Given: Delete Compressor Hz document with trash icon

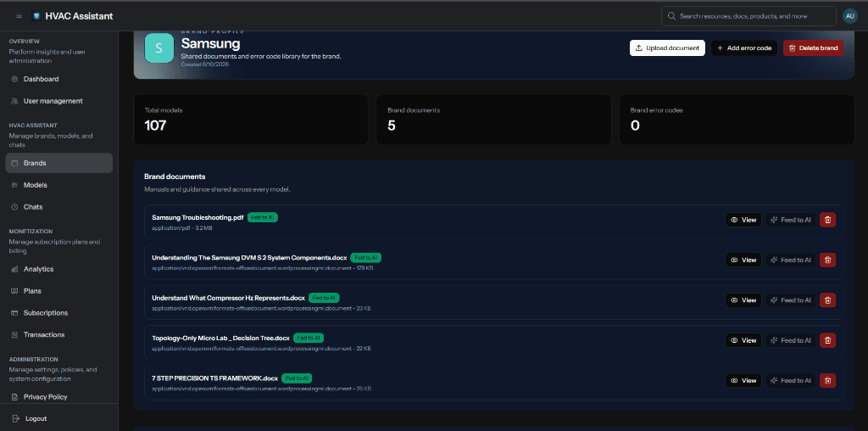Looking at the screenshot, I should [827, 300].
